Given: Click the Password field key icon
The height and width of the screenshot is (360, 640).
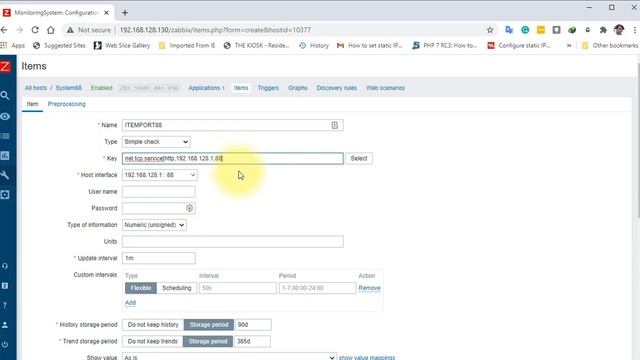Looking at the screenshot, I should tap(189, 208).
